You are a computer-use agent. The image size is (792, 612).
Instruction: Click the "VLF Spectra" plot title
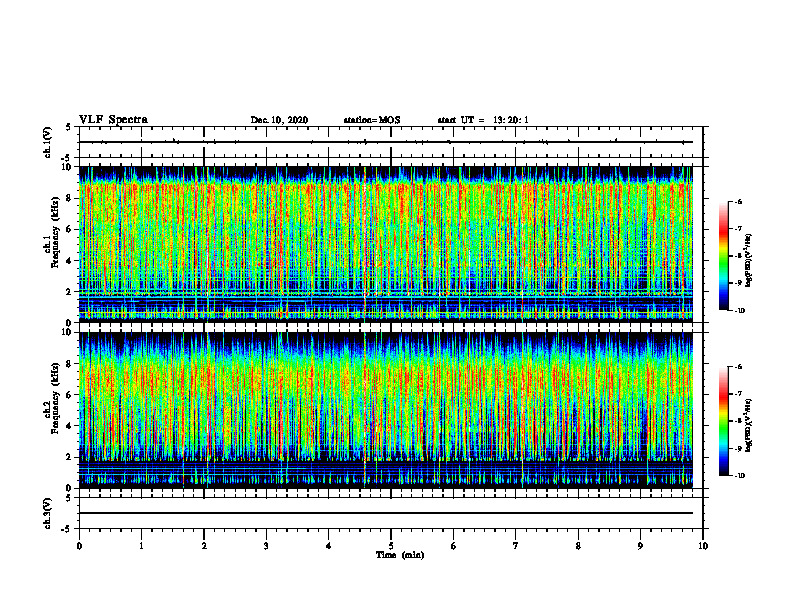click(113, 120)
